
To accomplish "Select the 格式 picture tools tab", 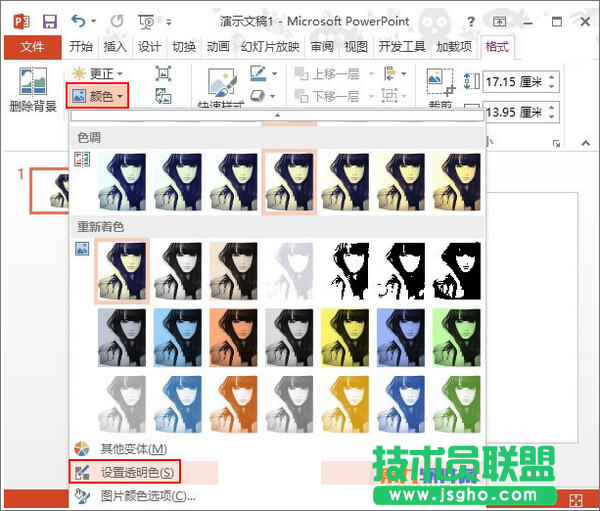I will coord(497,47).
